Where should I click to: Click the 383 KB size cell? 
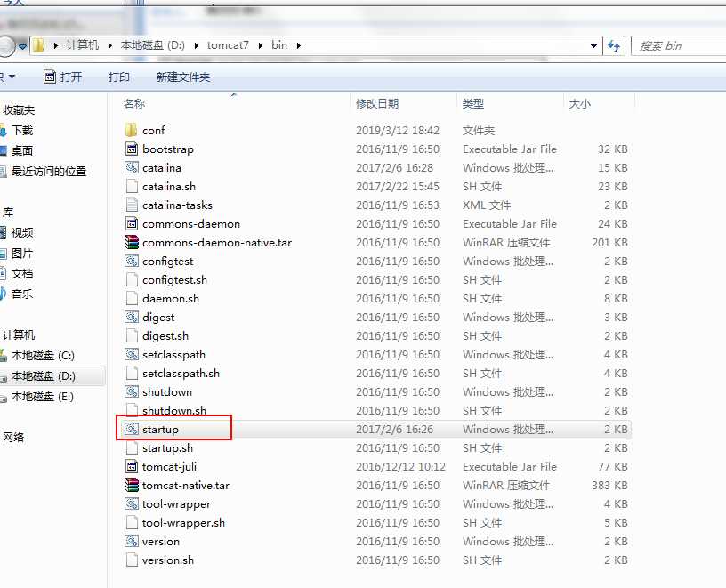tap(609, 485)
